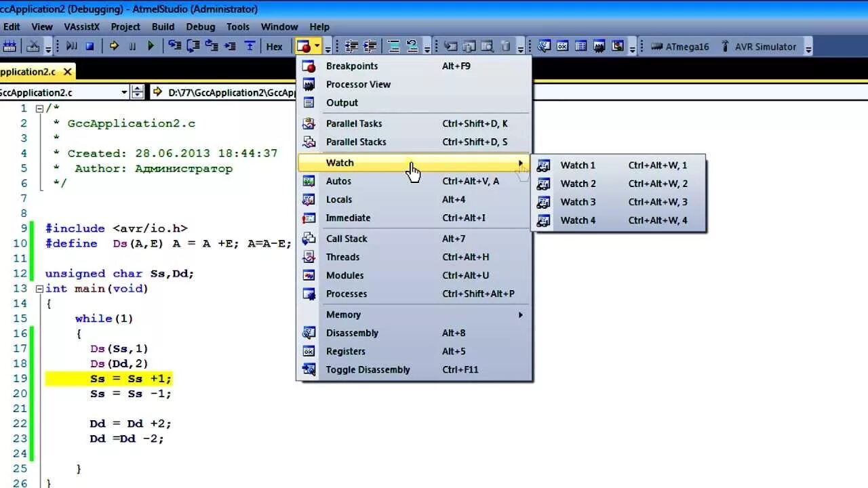The height and width of the screenshot is (488, 868).
Task: Collapse the comment block on line 1
Action: pos(39,108)
